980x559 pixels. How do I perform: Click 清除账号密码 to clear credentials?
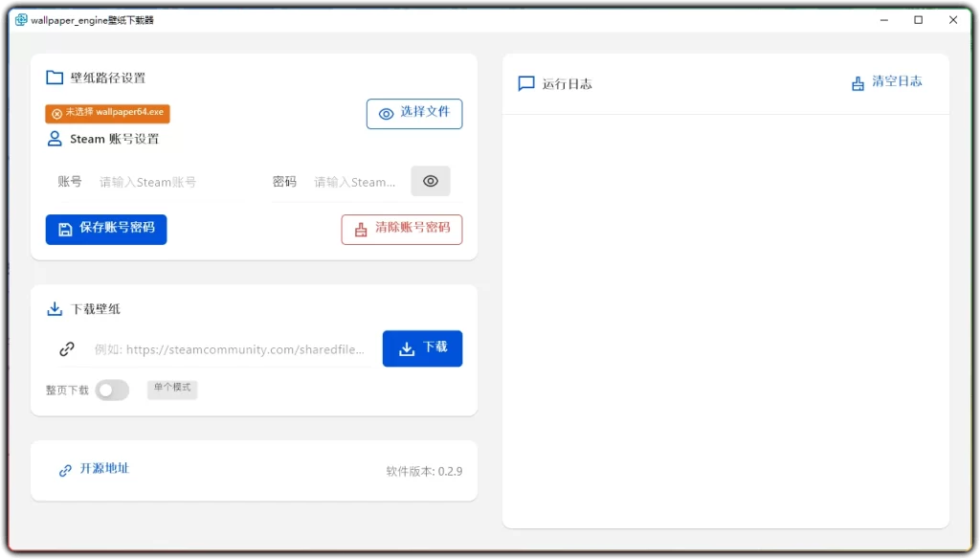[401, 229]
